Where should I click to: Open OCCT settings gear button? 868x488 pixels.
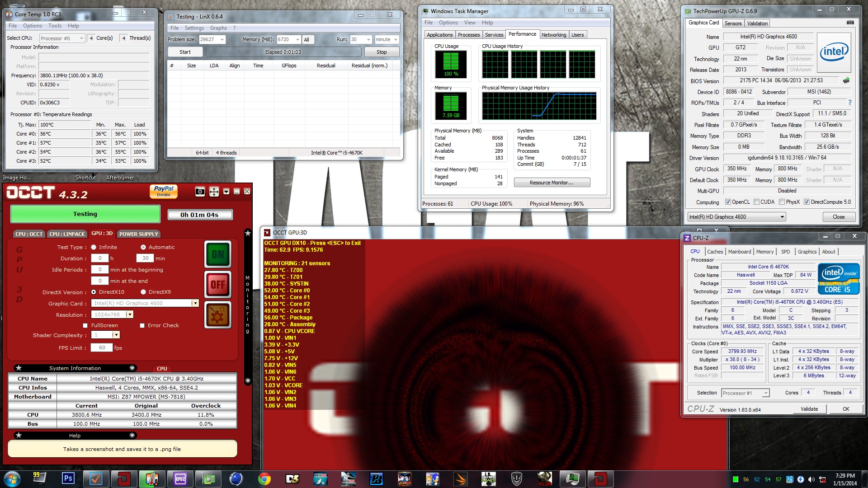(x=218, y=315)
